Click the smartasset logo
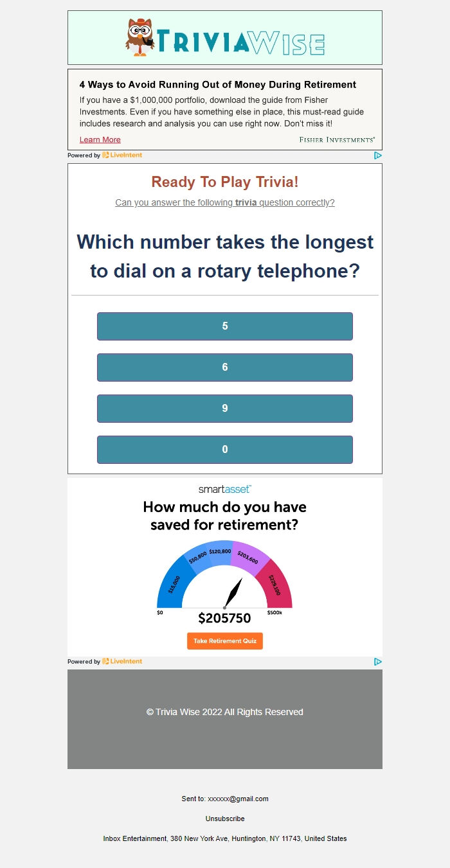The height and width of the screenshot is (868, 450). 225,489
